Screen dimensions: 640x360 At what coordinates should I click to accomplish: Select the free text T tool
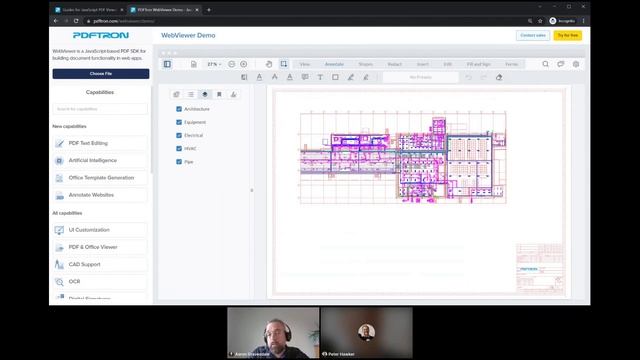[x=320, y=77]
